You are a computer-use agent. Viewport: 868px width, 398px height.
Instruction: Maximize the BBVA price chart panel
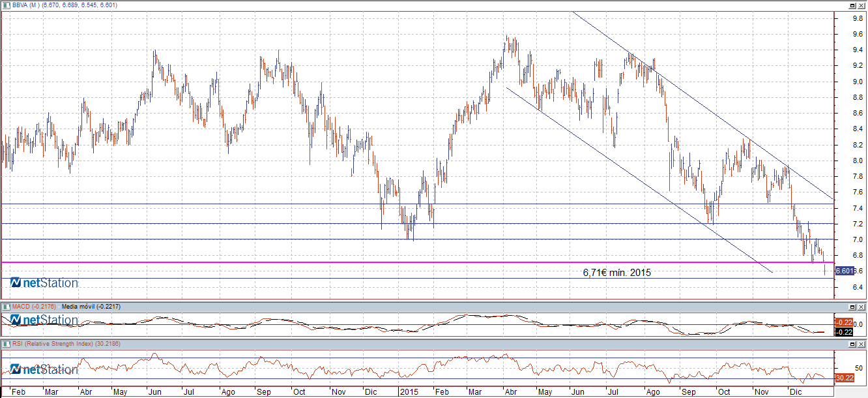pyautogui.click(x=852, y=5)
